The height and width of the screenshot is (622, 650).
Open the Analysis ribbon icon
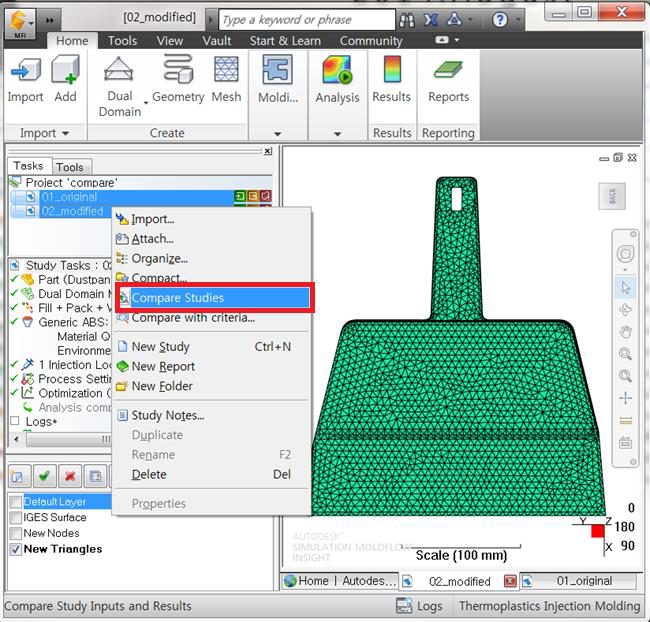[x=337, y=70]
